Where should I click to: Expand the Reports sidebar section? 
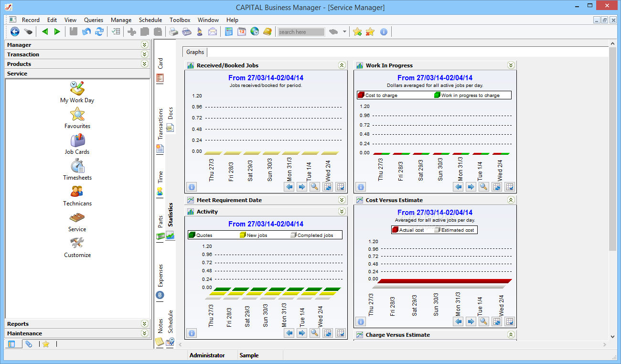pos(144,323)
